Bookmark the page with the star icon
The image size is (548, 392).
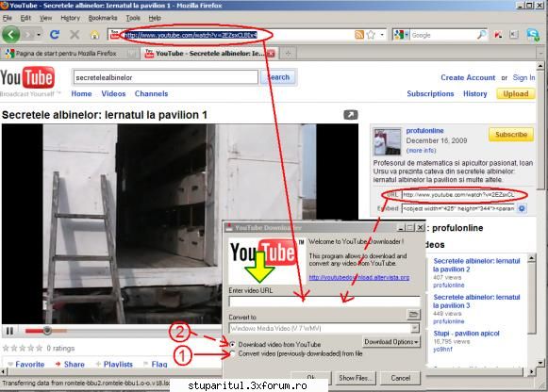[371, 35]
